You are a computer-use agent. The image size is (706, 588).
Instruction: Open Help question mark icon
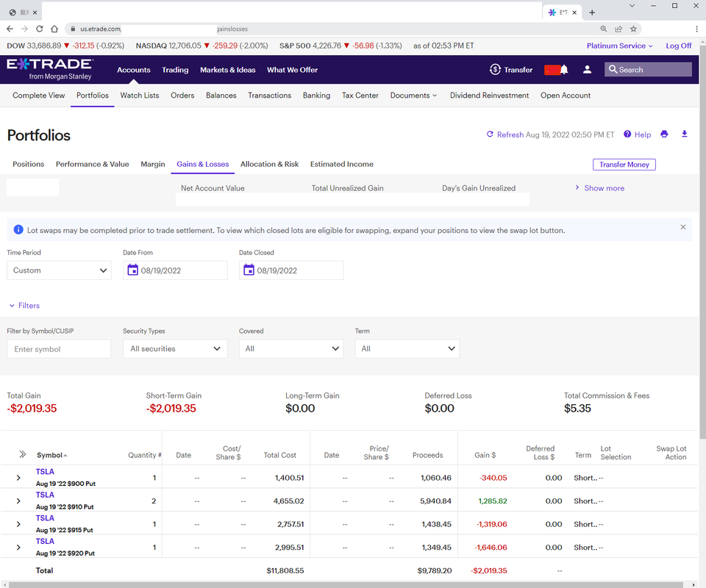tap(627, 134)
